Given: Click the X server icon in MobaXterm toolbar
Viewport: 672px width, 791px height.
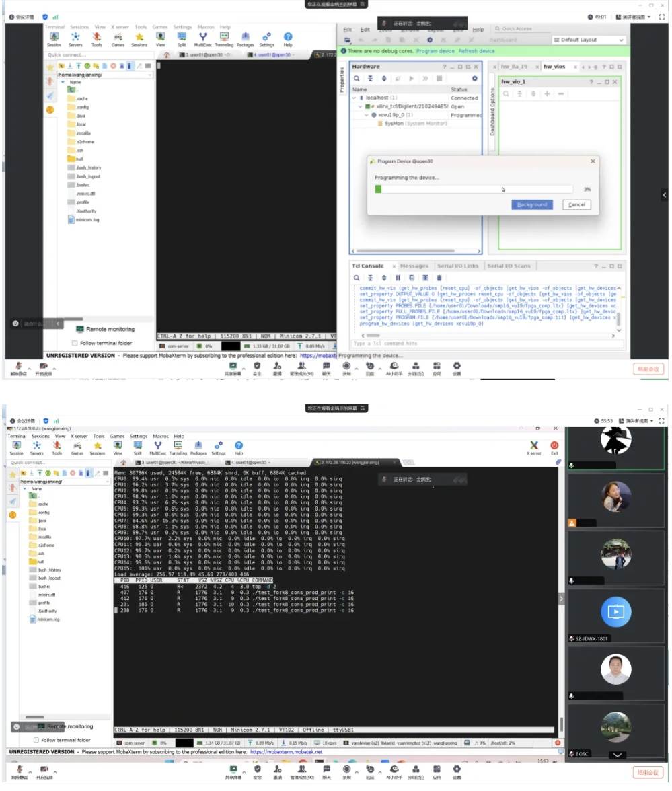Looking at the screenshot, I should click(x=534, y=448).
